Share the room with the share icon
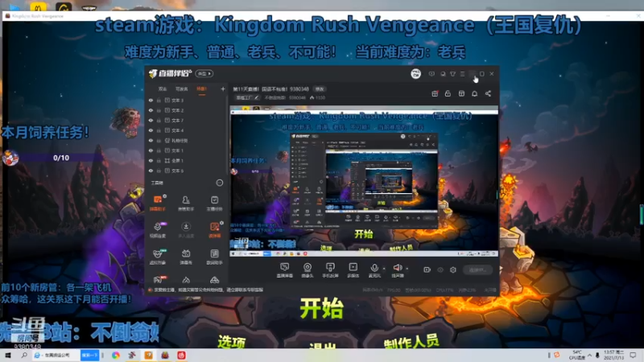The height and width of the screenshot is (362, 644). coord(488,93)
